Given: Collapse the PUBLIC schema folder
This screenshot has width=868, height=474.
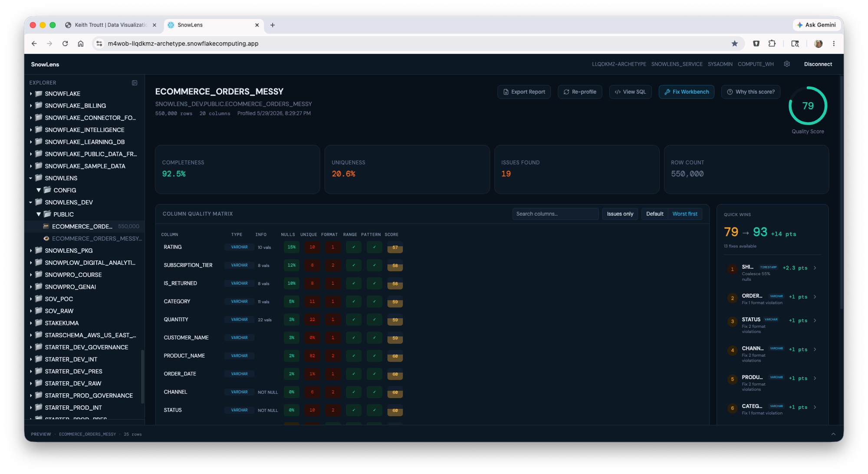Looking at the screenshot, I should pos(39,214).
